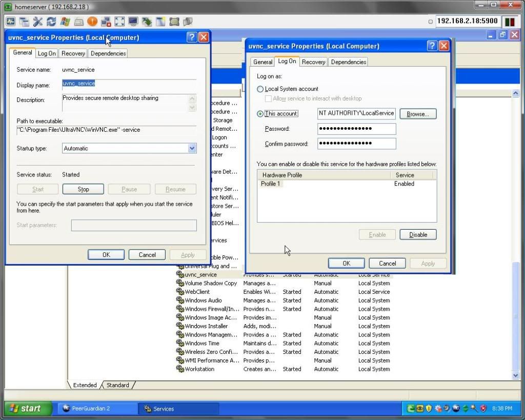Click the Password field
This screenshot has height=420, width=525.
(x=357, y=129)
